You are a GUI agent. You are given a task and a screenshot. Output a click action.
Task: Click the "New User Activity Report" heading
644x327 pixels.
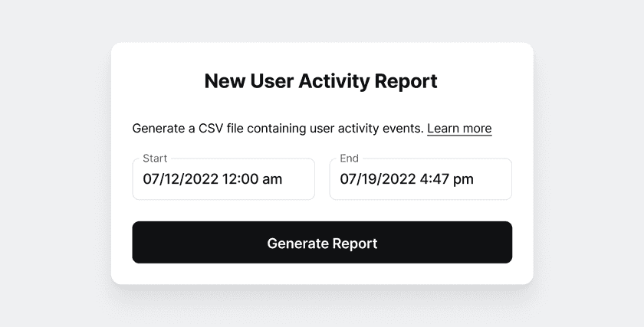click(321, 81)
